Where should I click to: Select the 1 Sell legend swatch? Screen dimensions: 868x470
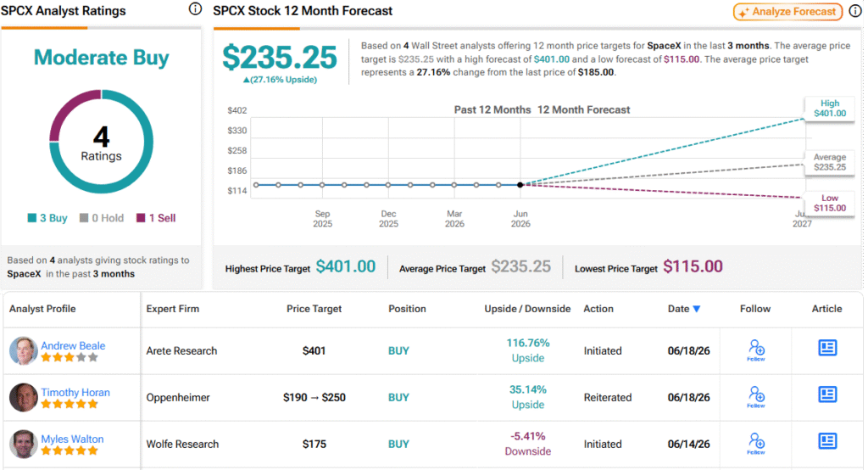[141, 218]
